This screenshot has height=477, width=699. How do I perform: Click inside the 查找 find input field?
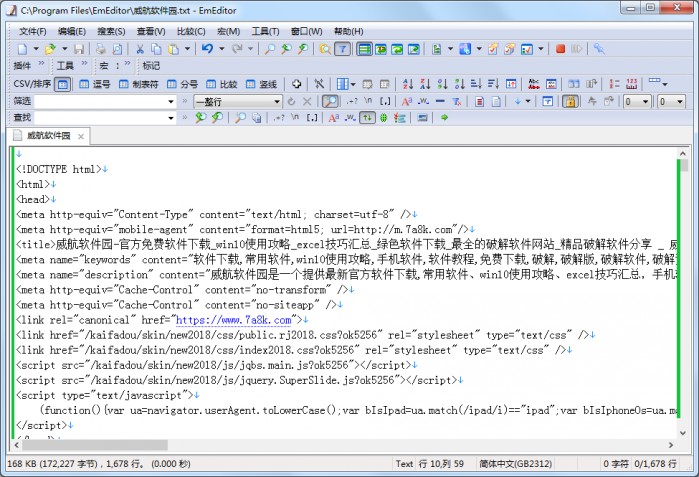click(x=100, y=118)
